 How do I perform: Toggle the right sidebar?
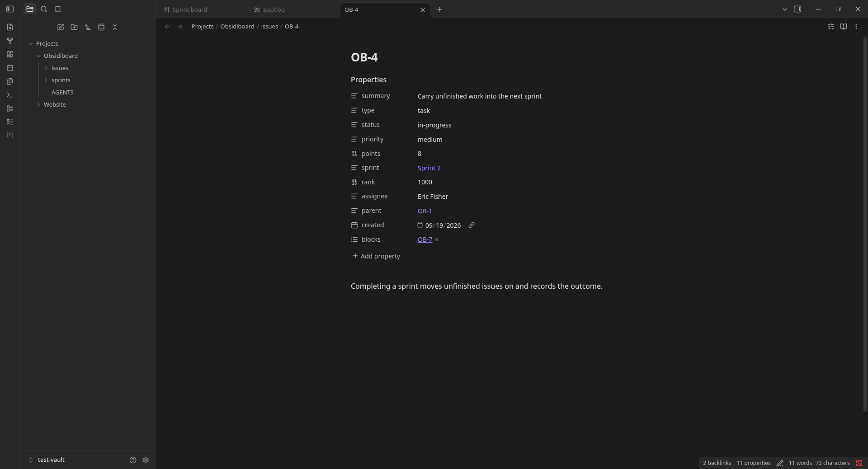tap(797, 9)
